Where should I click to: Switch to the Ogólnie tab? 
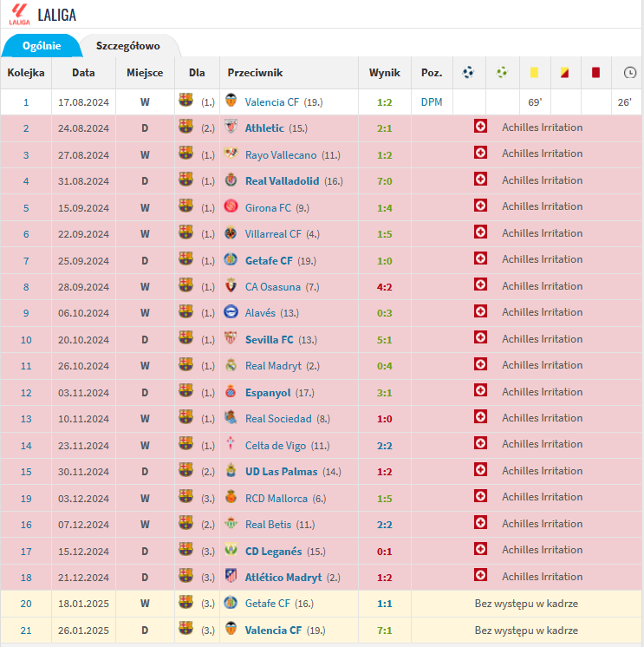click(42, 45)
